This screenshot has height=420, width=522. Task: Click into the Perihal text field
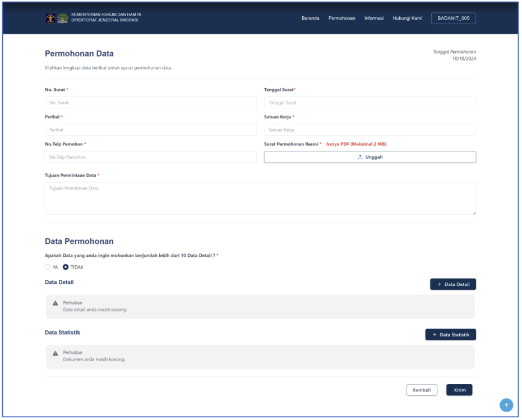(x=150, y=130)
